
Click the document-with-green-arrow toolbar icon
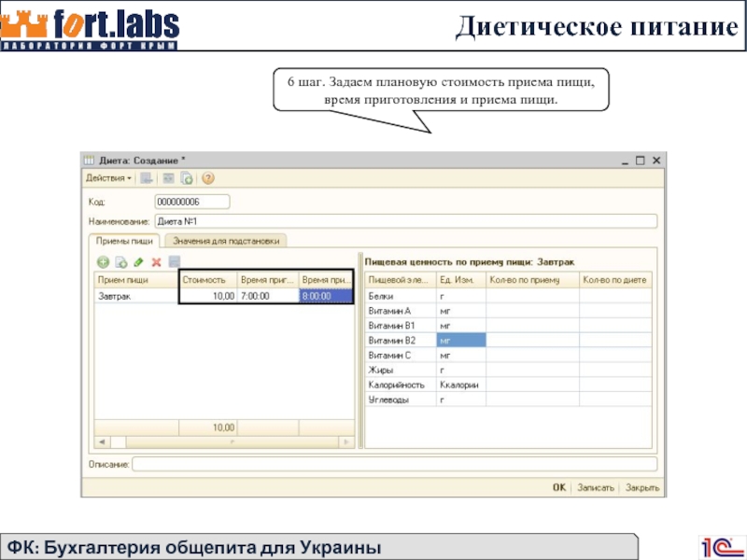click(187, 178)
